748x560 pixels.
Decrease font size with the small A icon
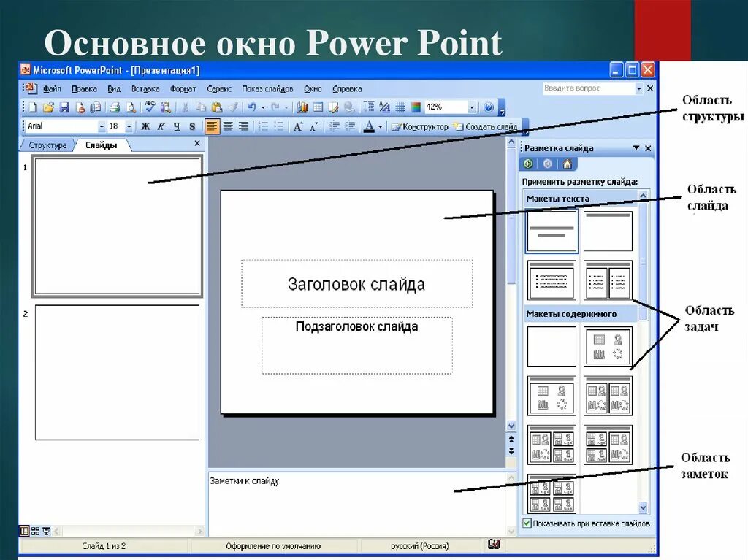tap(313, 126)
